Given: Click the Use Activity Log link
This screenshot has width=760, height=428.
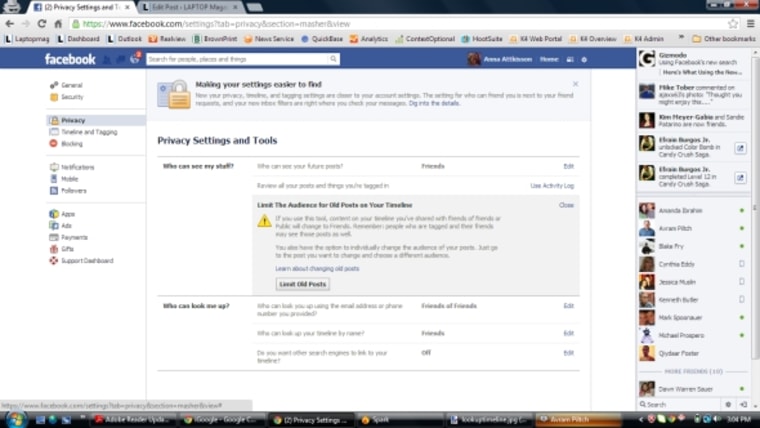Looking at the screenshot, I should click(x=552, y=186).
